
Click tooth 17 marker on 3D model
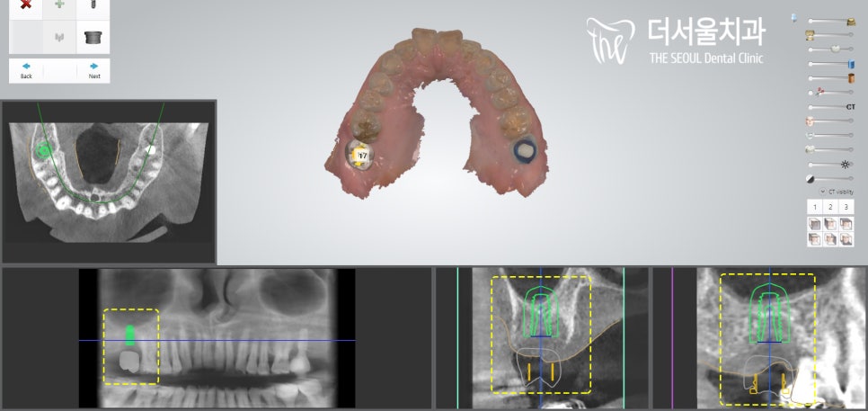362,156
